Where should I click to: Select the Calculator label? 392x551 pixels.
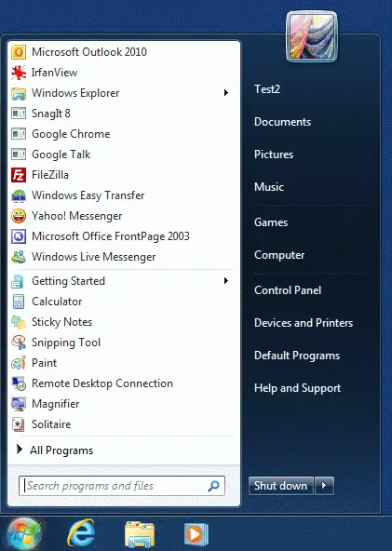pos(57,302)
